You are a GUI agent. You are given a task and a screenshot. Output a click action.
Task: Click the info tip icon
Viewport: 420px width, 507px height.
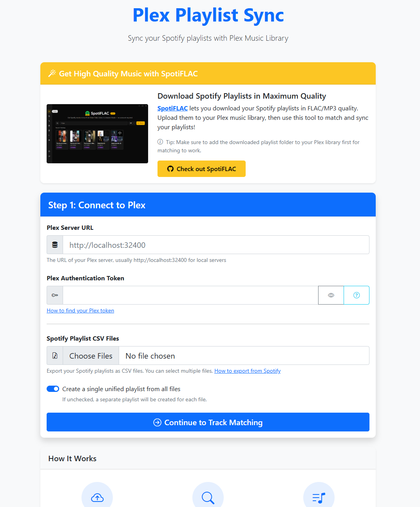pos(160,142)
